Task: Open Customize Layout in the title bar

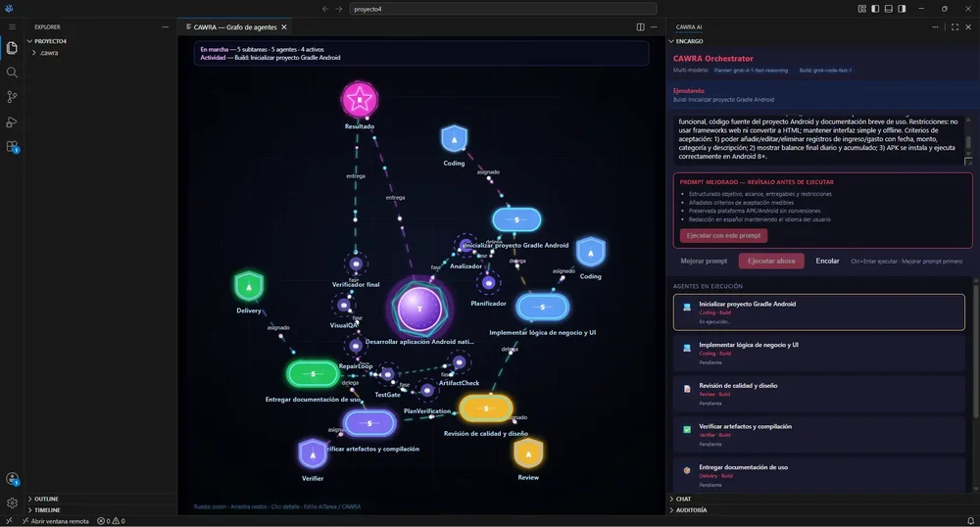Action: pos(861,9)
